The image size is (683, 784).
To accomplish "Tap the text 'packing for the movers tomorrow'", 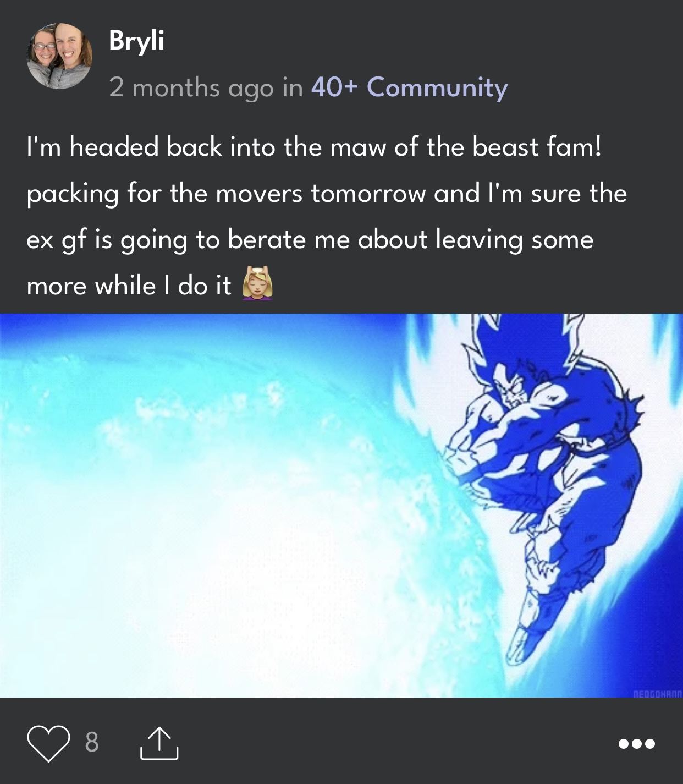I will [x=226, y=194].
